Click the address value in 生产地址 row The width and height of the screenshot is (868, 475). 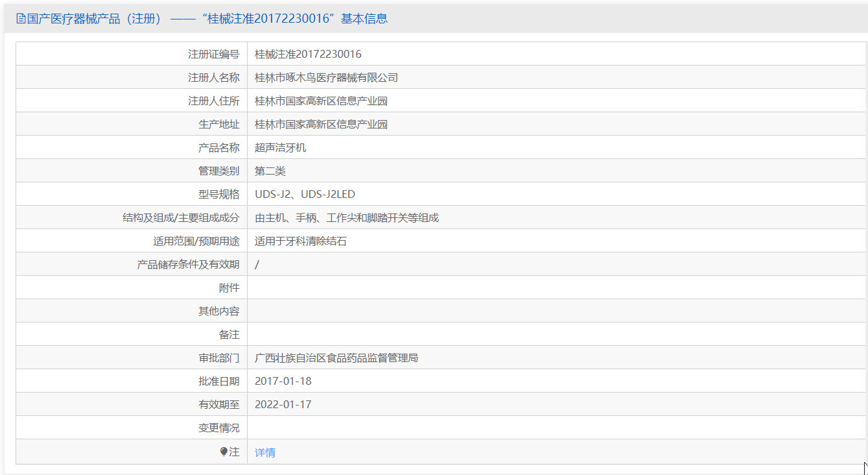pyautogui.click(x=321, y=124)
